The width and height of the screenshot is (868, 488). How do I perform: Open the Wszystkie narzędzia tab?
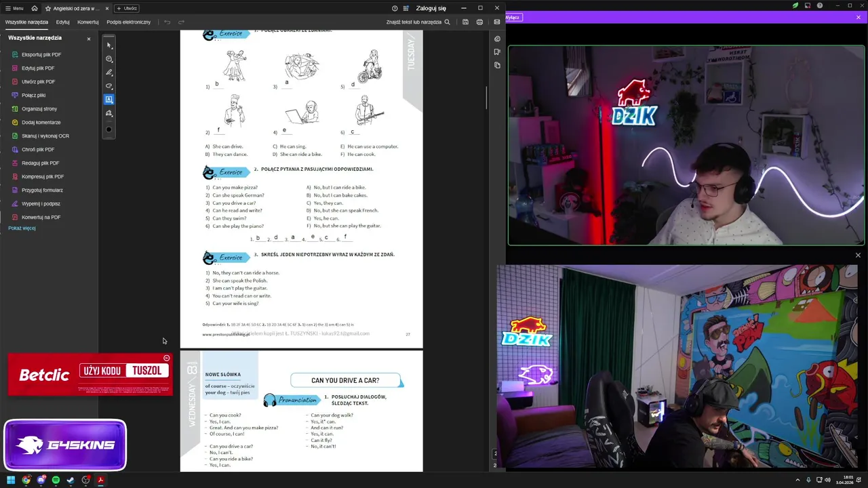[26, 22]
